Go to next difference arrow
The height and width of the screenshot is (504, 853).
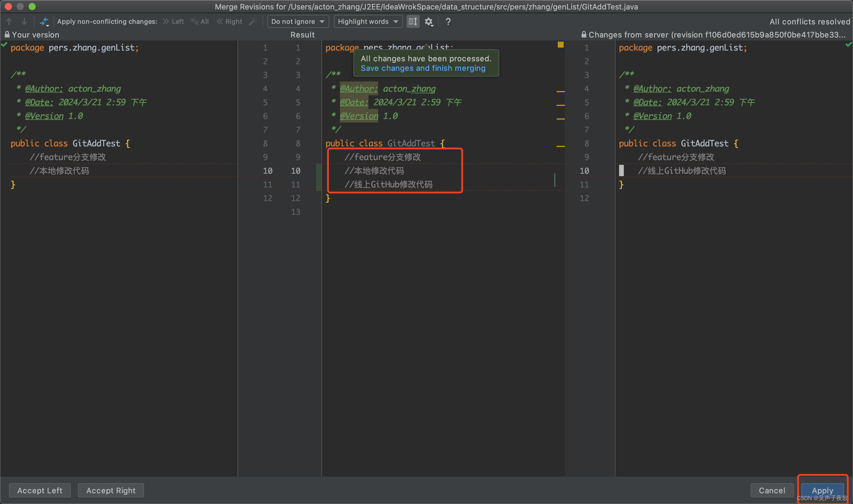[x=24, y=21]
